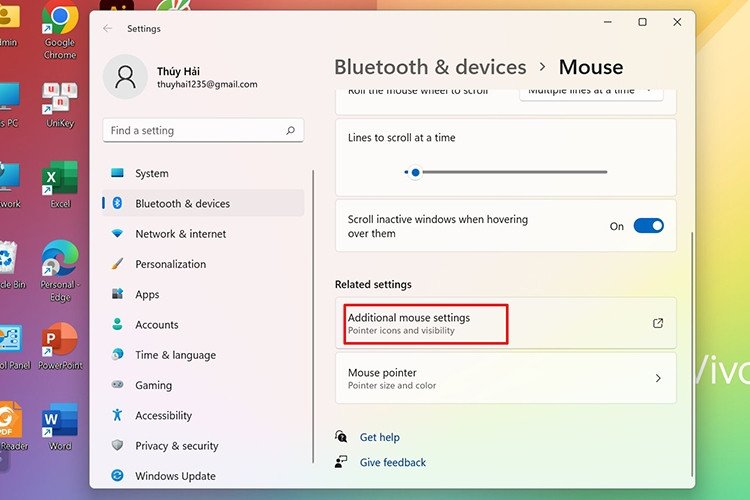The width and height of the screenshot is (750, 500).
Task: Click inside Find a setting box
Action: point(203,130)
